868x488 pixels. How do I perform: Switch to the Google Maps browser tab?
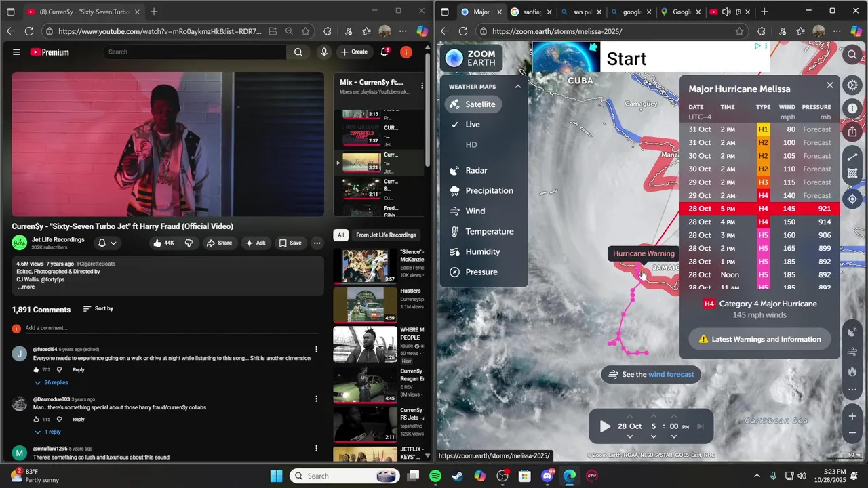coord(681,12)
